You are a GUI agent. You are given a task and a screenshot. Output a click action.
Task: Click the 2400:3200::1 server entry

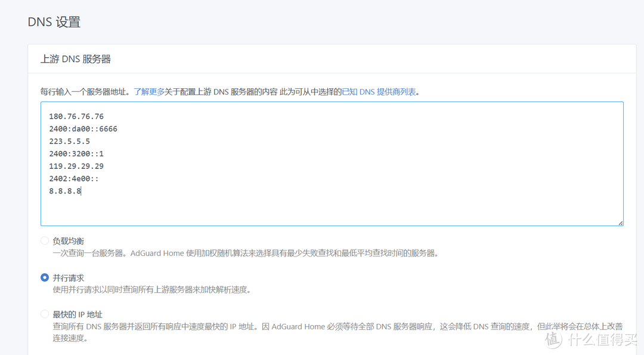(x=77, y=153)
